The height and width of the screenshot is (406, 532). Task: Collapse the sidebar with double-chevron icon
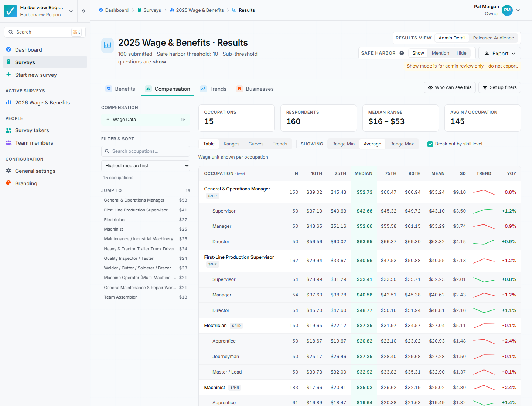click(84, 11)
